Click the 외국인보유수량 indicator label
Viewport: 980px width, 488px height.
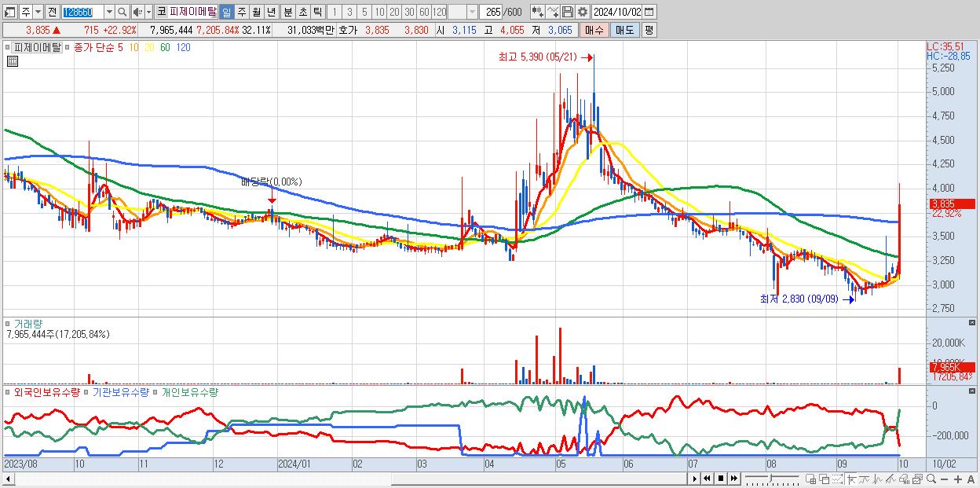tap(47, 391)
